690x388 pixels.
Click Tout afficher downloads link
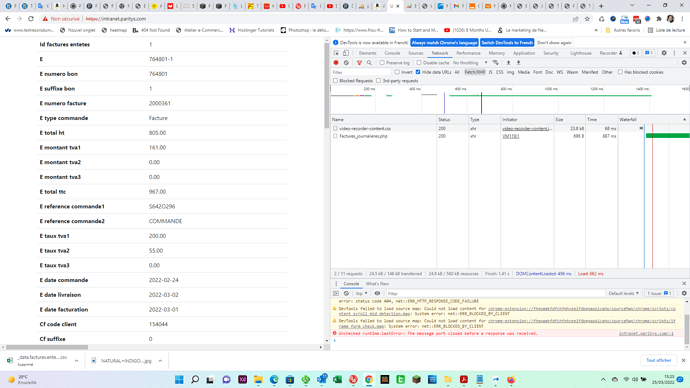tap(658, 360)
